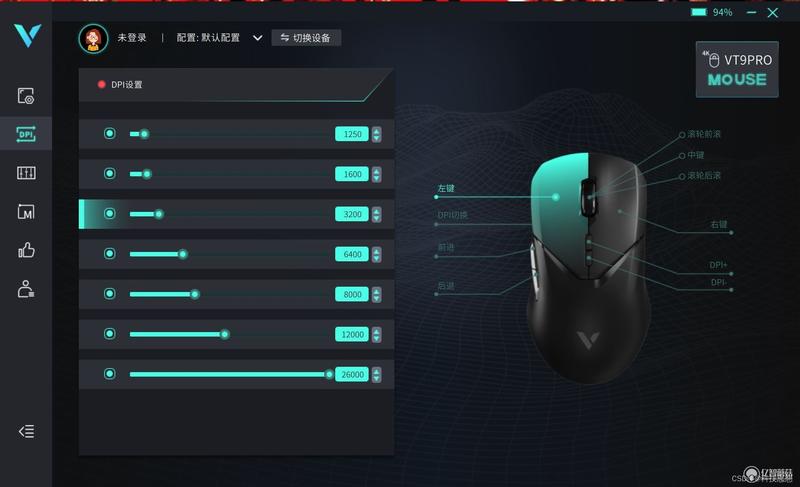Select the 6400 DPI level radio button
800x487 pixels.
pyautogui.click(x=110, y=253)
